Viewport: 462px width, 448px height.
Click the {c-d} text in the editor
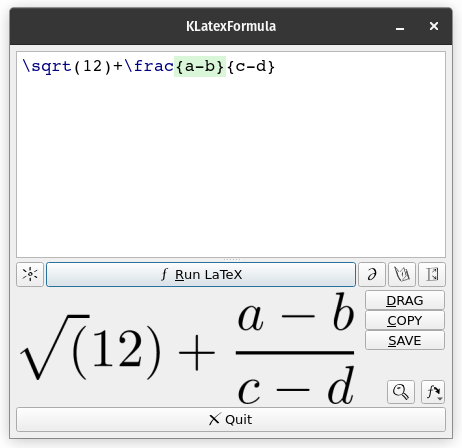(x=251, y=66)
